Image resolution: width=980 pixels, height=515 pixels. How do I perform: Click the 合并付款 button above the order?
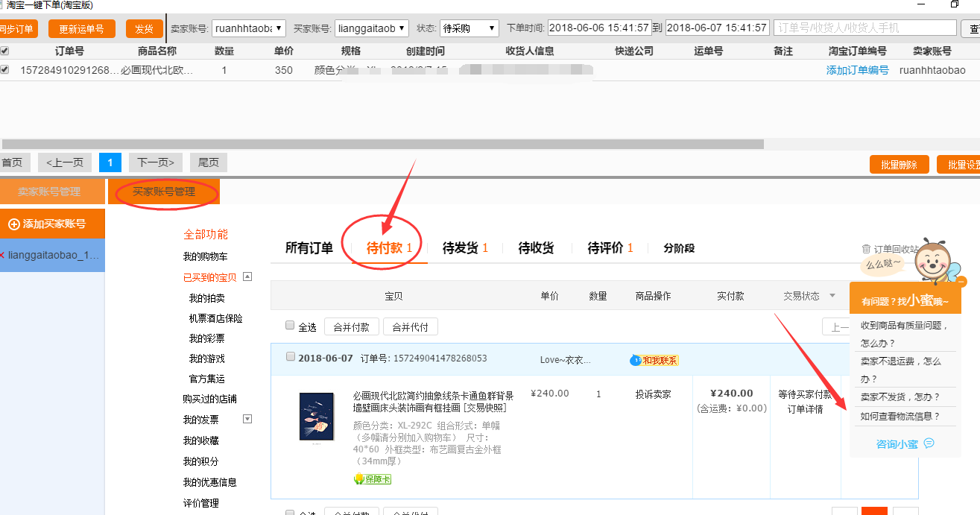tap(352, 326)
